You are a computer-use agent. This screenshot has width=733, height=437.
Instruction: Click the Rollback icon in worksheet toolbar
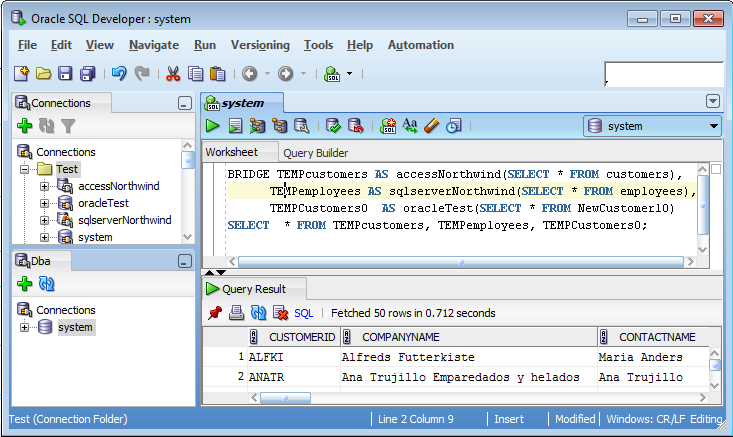tap(356, 126)
